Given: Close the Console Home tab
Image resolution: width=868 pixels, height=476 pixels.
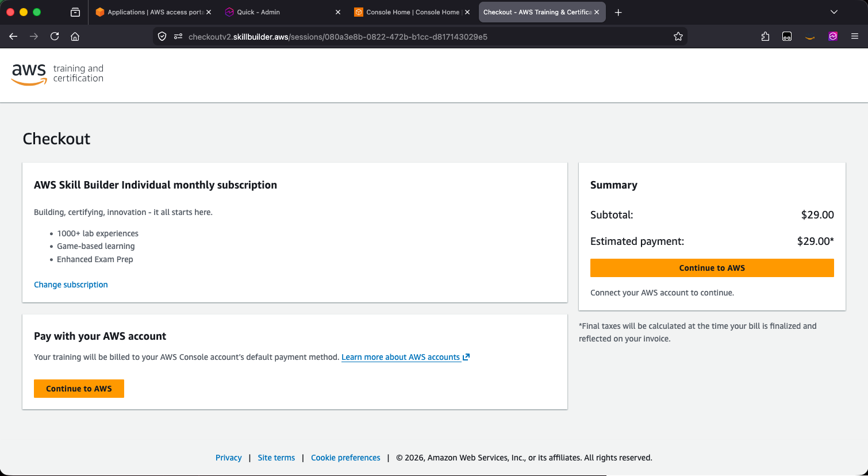Looking at the screenshot, I should click(467, 12).
